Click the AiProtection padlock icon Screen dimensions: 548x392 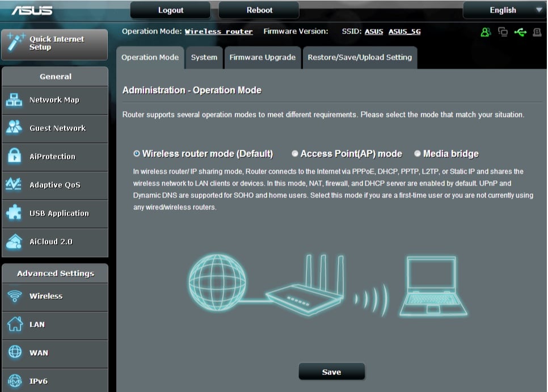coord(14,157)
